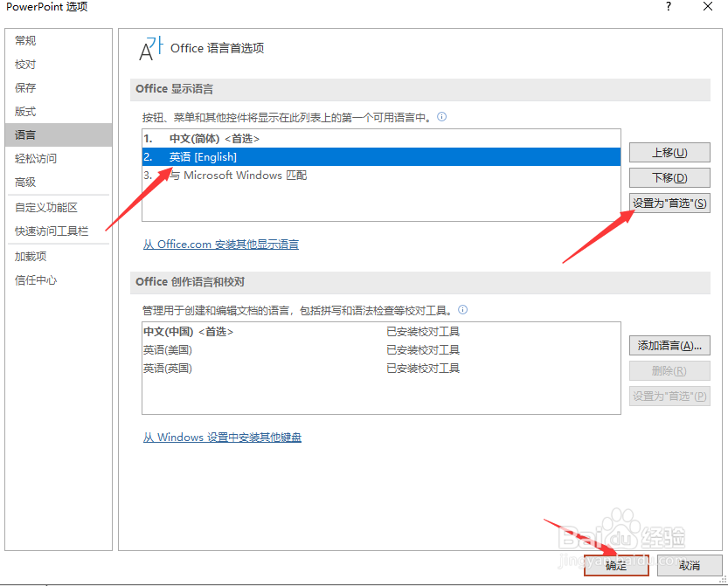Screen dimensions: 728x586
Task: Select 英语(美国) authoring language row
Action: (381, 350)
